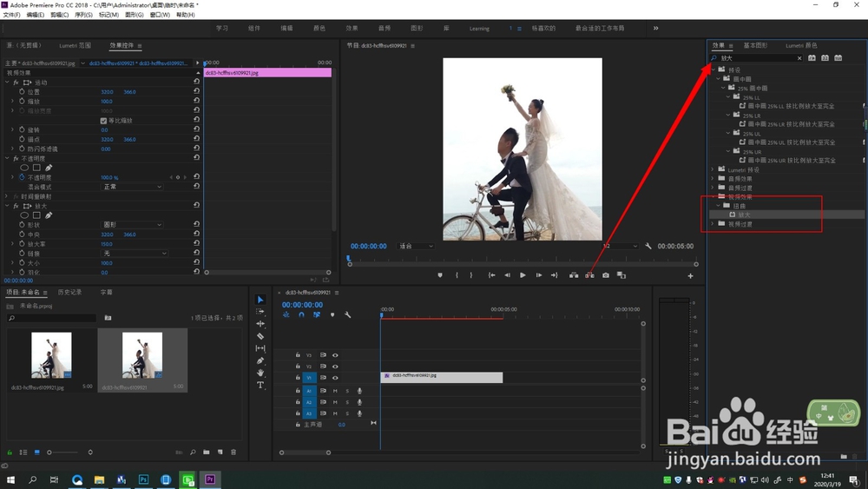The height and width of the screenshot is (489, 868).
Task: Click New Bin icon in project panel
Action: tap(206, 453)
